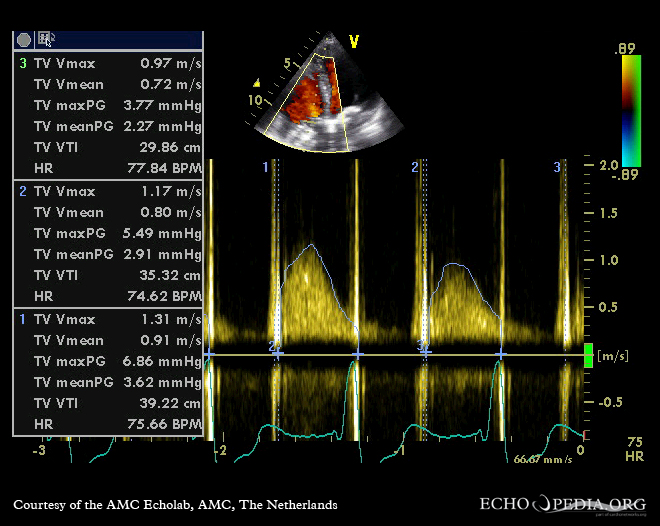Click beat marker 1 above the spectral trace
This screenshot has width=660, height=526.
[x=265, y=166]
